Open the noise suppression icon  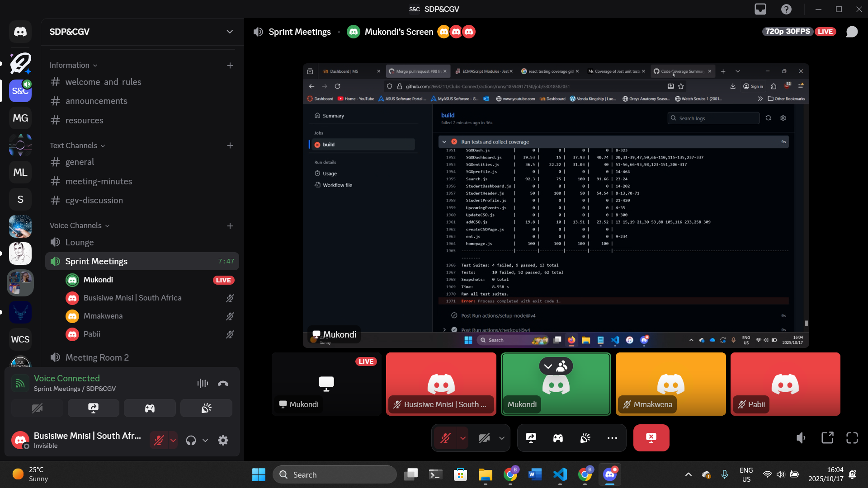pyautogui.click(x=203, y=384)
